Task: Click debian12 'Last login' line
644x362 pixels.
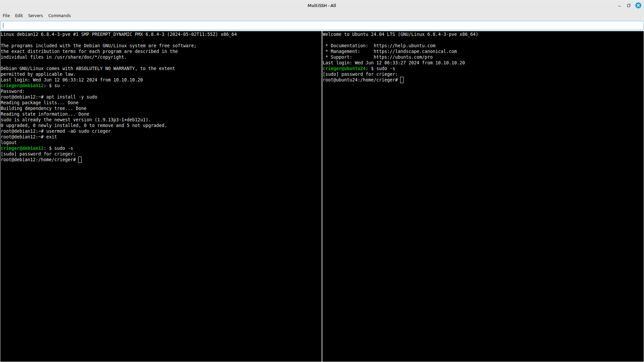Action: click(x=72, y=80)
